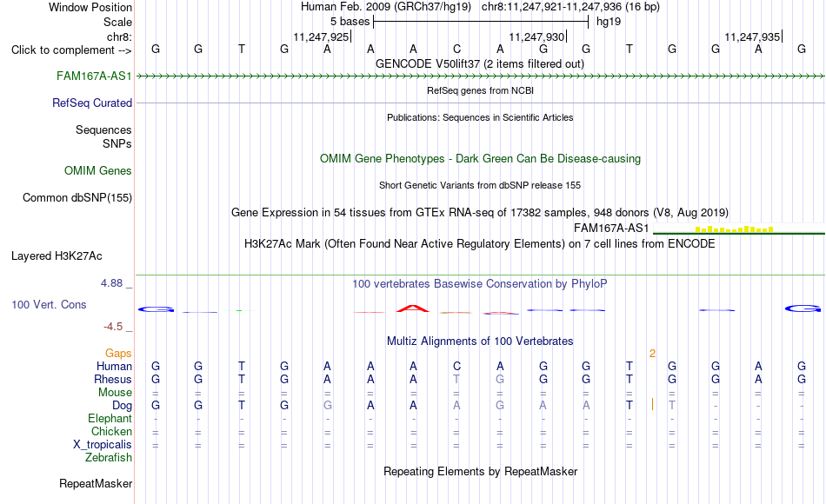Click the Common dbSNP(155) track label
826x504 pixels.
click(x=77, y=197)
